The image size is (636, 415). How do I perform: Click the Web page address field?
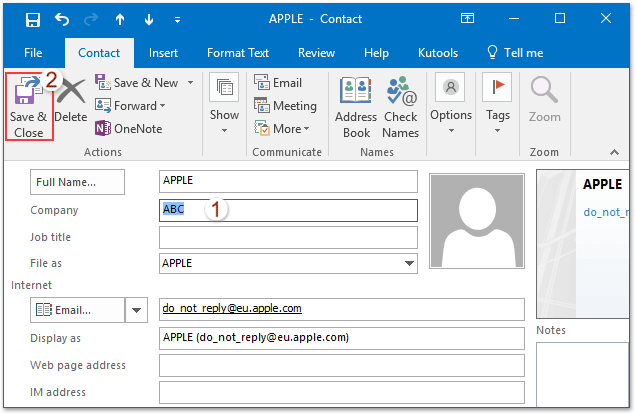(x=342, y=365)
